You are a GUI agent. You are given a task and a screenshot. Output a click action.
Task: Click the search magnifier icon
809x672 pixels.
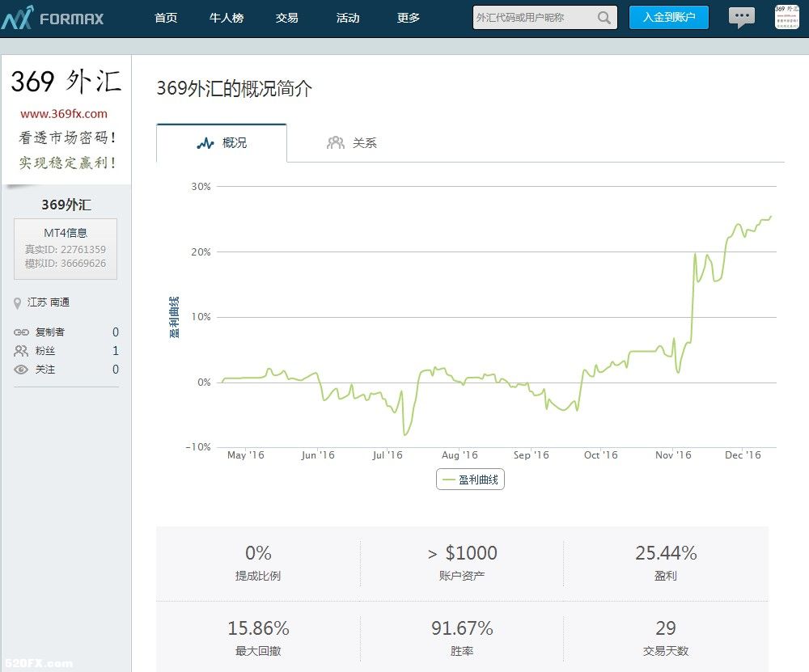tap(604, 18)
